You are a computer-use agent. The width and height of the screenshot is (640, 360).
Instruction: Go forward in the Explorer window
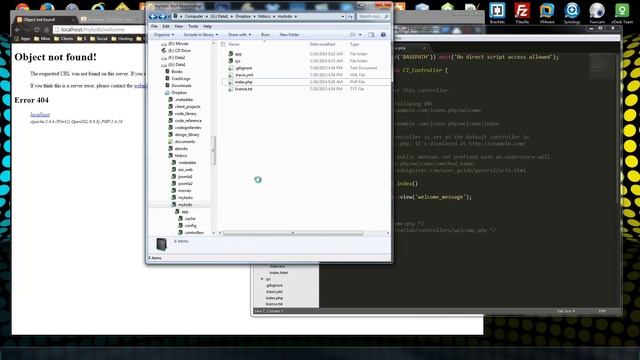pos(162,17)
